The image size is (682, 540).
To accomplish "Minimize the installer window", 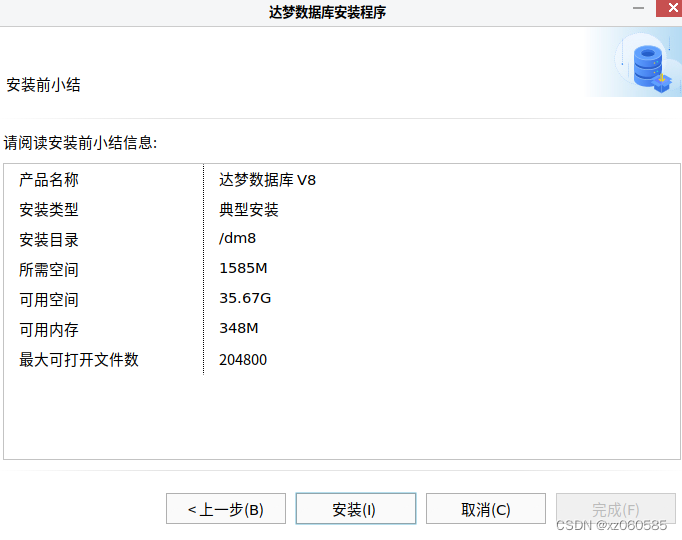I will pyautogui.click(x=638, y=8).
